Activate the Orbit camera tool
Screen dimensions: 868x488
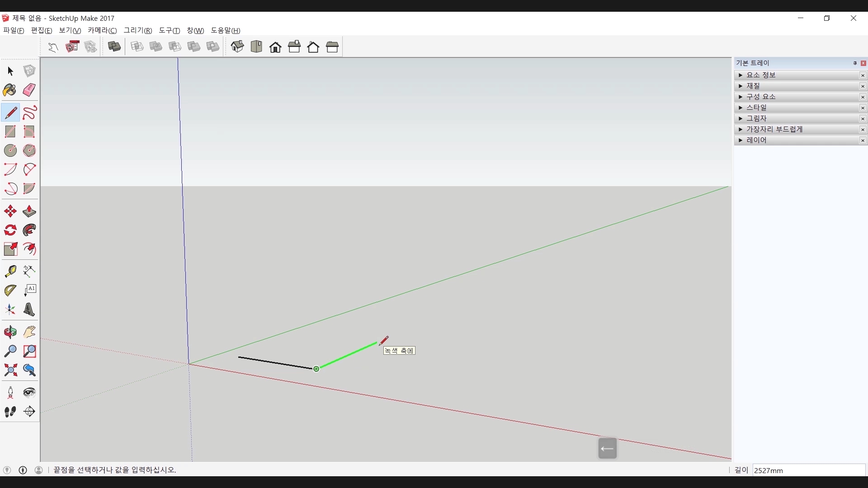(x=10, y=332)
